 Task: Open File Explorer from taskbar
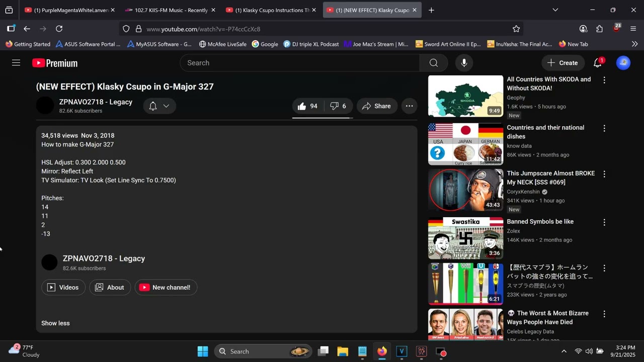[343, 351]
